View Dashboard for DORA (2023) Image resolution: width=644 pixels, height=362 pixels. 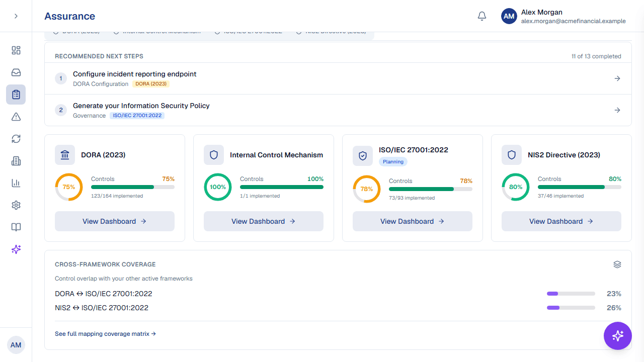[115, 221]
